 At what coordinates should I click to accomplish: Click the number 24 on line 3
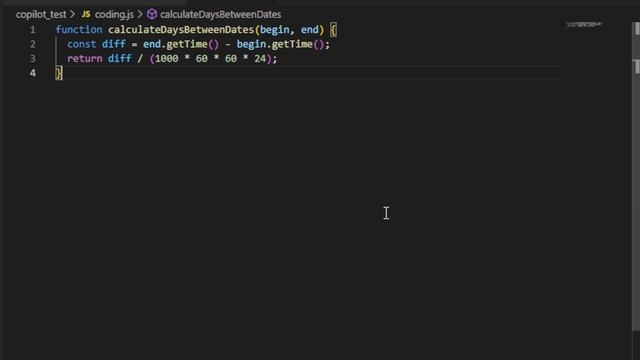point(260,59)
